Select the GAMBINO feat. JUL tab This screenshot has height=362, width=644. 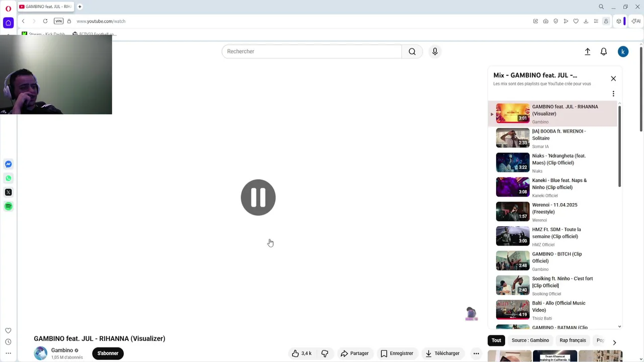tap(46, 7)
